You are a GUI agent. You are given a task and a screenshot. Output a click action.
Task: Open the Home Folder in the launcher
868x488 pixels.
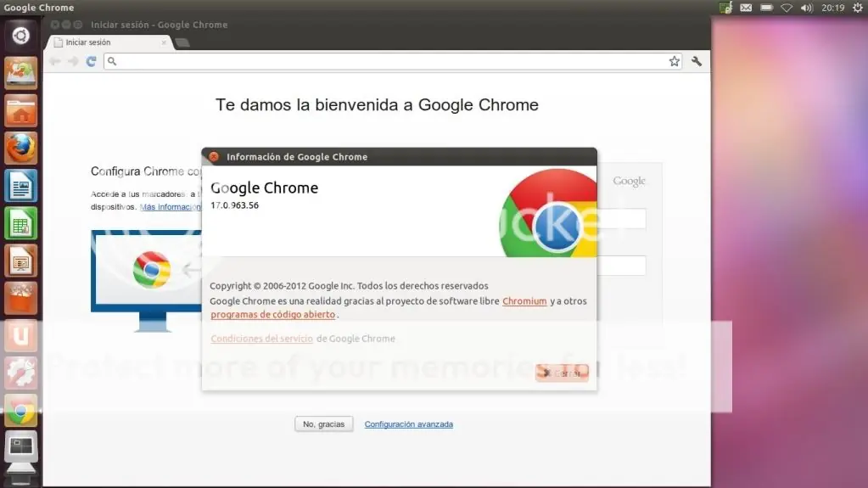[21, 111]
